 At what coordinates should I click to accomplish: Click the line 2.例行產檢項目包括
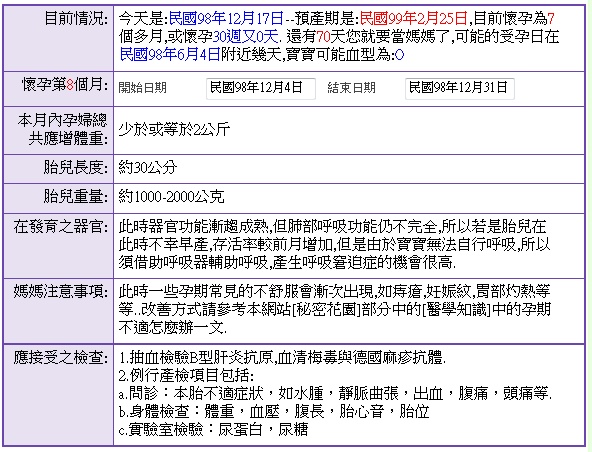click(x=186, y=375)
